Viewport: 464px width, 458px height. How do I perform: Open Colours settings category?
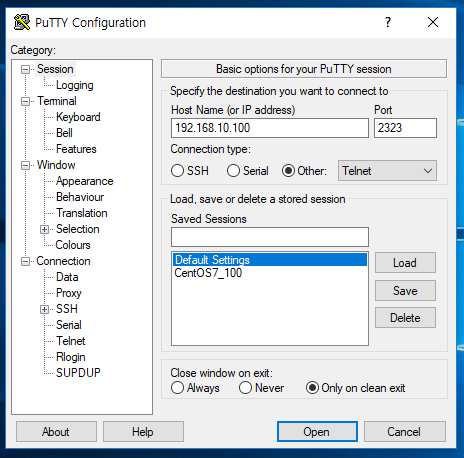pyautogui.click(x=73, y=245)
